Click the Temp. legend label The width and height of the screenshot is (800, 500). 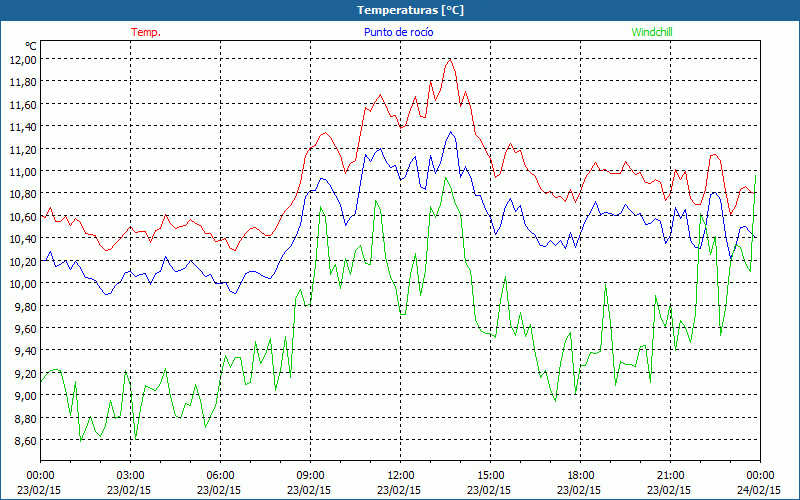(x=146, y=32)
